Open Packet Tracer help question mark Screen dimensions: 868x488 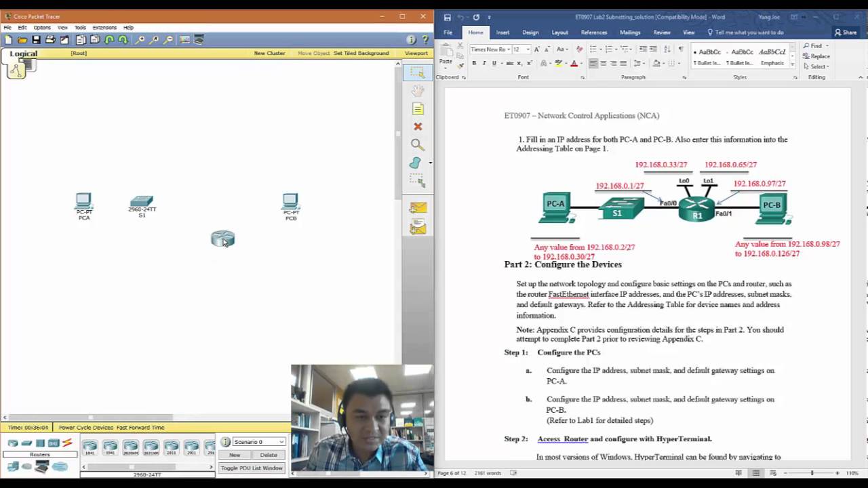pyautogui.click(x=425, y=40)
